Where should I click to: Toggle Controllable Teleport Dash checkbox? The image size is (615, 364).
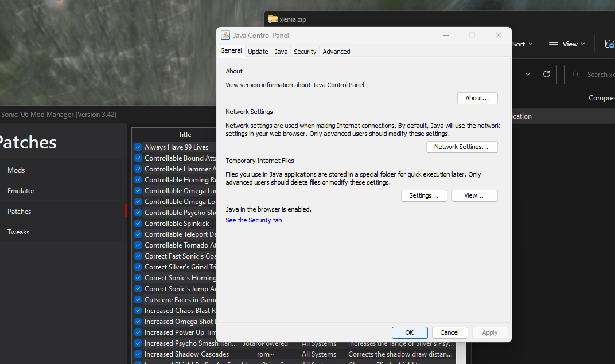click(138, 234)
